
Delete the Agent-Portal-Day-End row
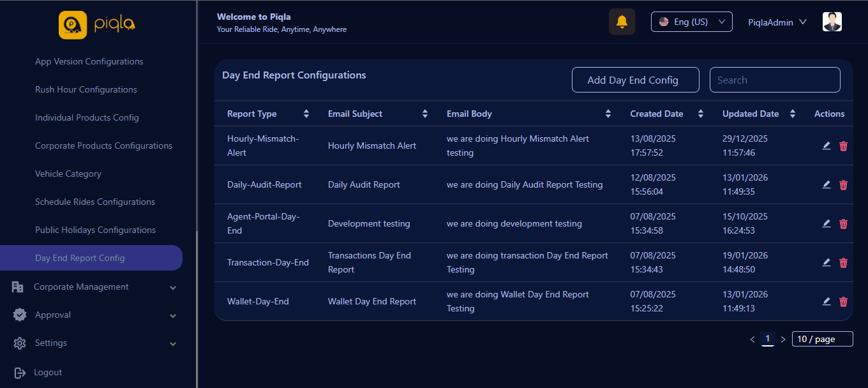pos(843,223)
